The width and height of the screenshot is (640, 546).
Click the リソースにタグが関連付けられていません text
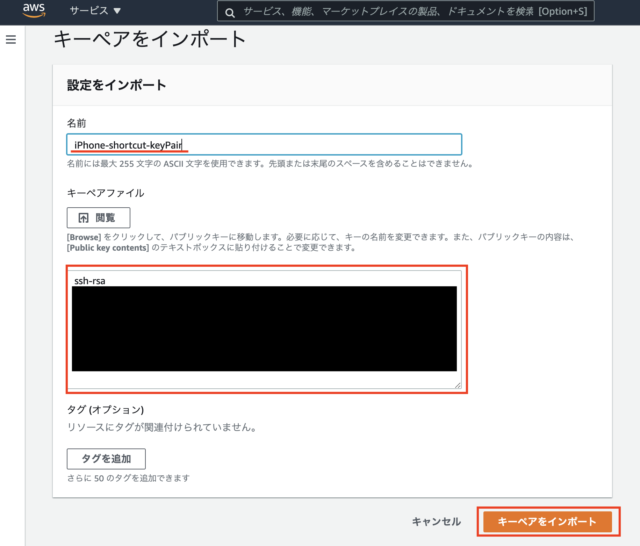[162, 427]
